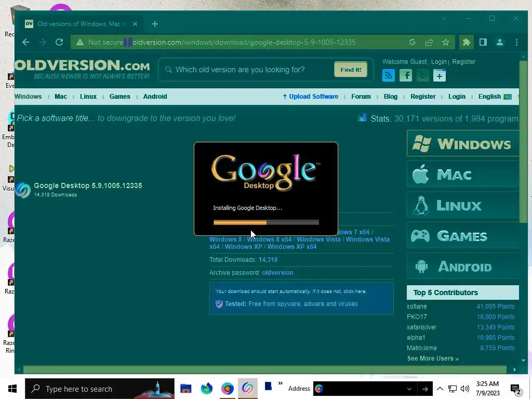
Task: Click the Not secure warning icon
Action: pyautogui.click(x=79, y=43)
